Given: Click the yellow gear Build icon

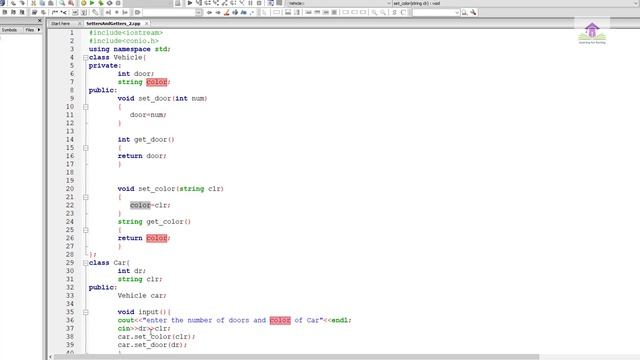Looking at the screenshot, I should (x=83, y=3).
